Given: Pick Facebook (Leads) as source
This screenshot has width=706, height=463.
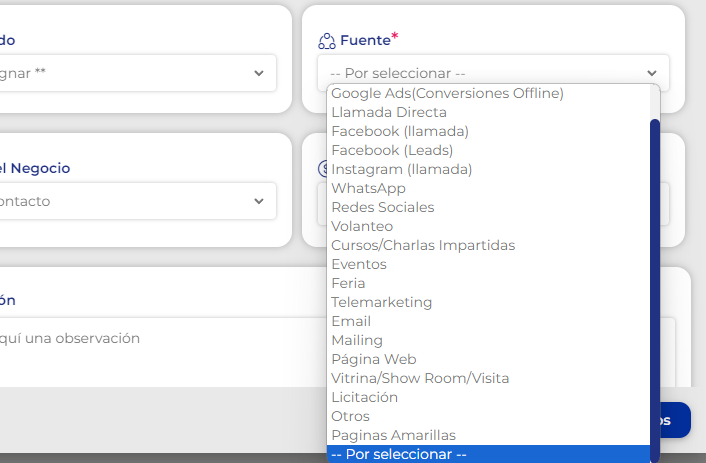Looking at the screenshot, I should coord(392,150).
